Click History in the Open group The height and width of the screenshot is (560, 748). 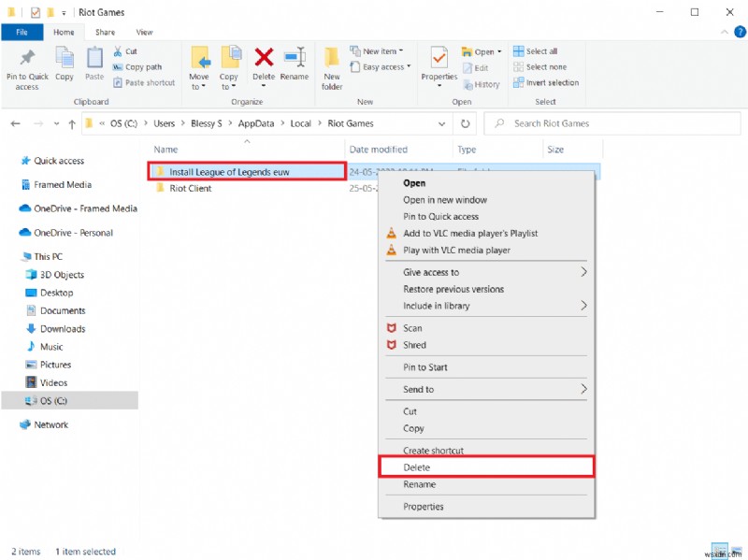[482, 84]
